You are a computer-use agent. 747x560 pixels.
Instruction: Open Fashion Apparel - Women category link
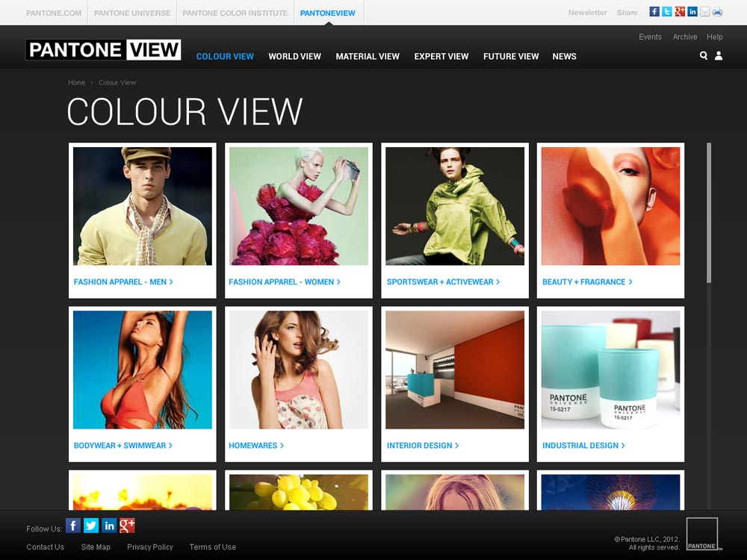coord(285,282)
